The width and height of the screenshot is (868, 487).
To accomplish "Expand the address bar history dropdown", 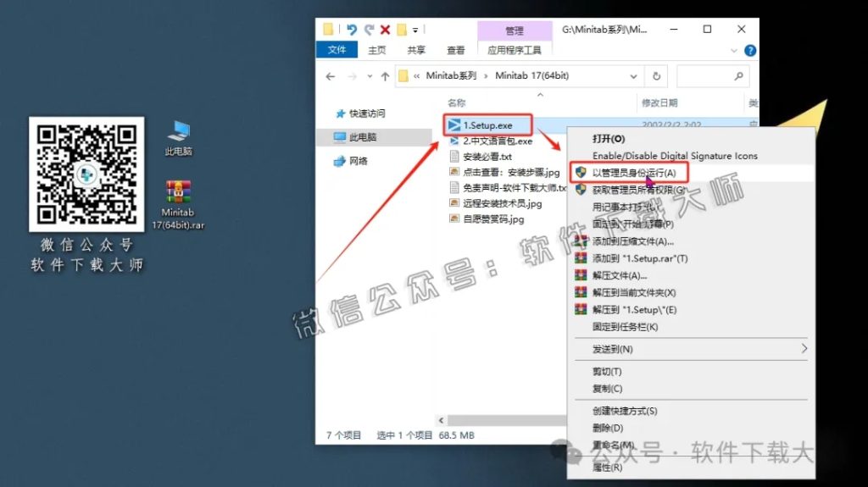I will point(633,76).
